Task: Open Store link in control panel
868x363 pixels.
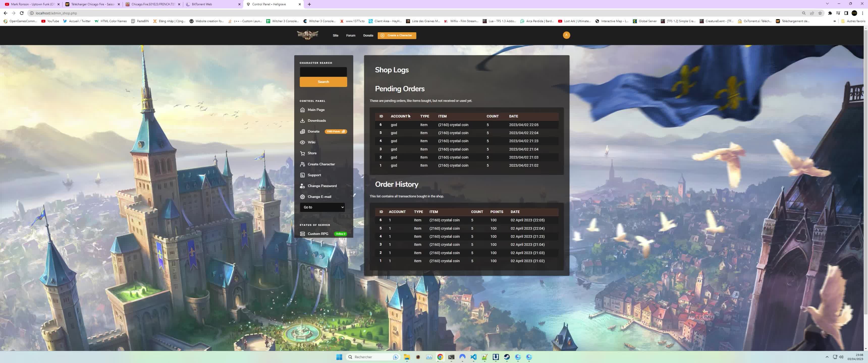Action: click(312, 153)
